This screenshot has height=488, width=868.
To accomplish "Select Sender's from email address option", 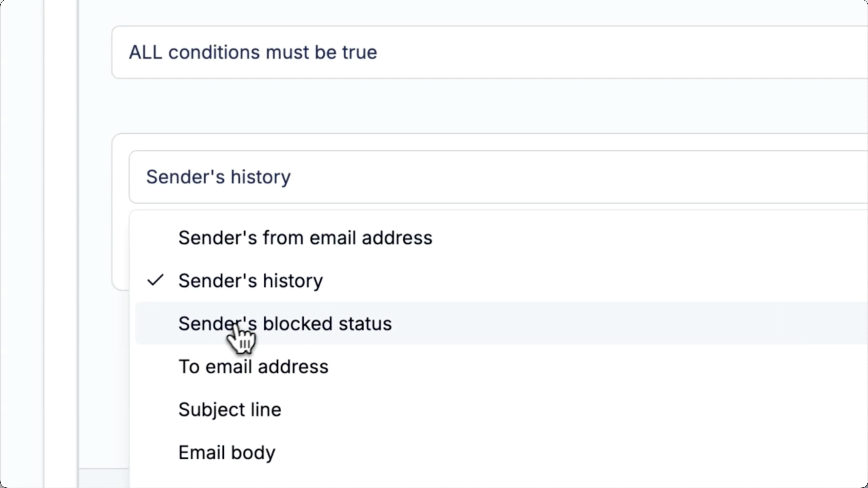I will point(305,238).
